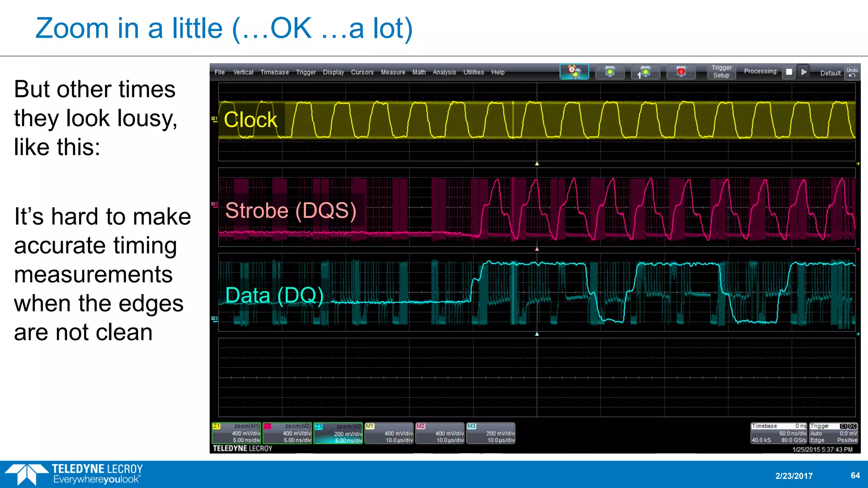The height and width of the screenshot is (488, 868).
Task: Open the Trigger Setup button
Action: click(721, 72)
